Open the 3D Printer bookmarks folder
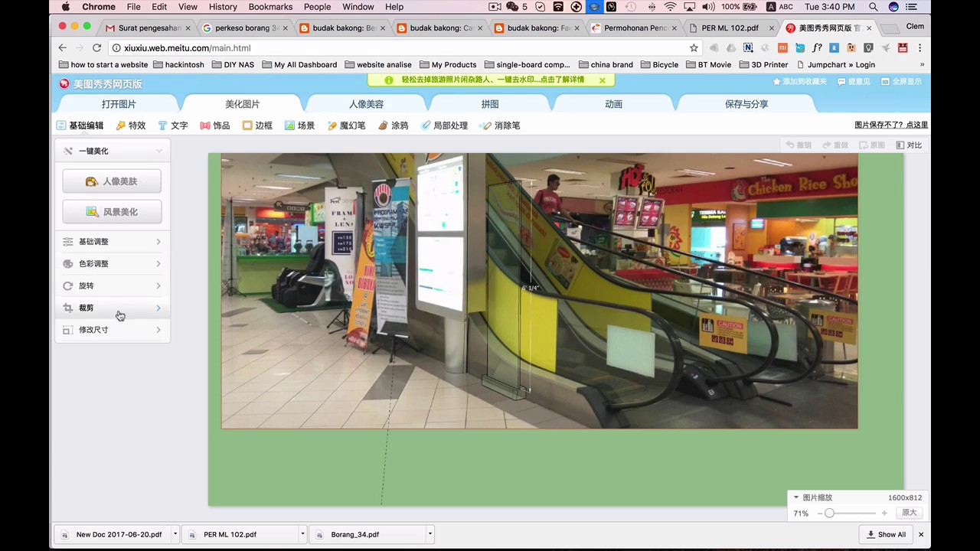This screenshot has height=551, width=980. pos(763,65)
